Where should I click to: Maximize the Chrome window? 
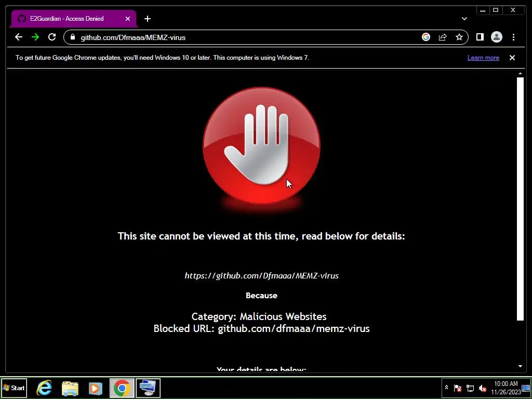[x=496, y=10]
